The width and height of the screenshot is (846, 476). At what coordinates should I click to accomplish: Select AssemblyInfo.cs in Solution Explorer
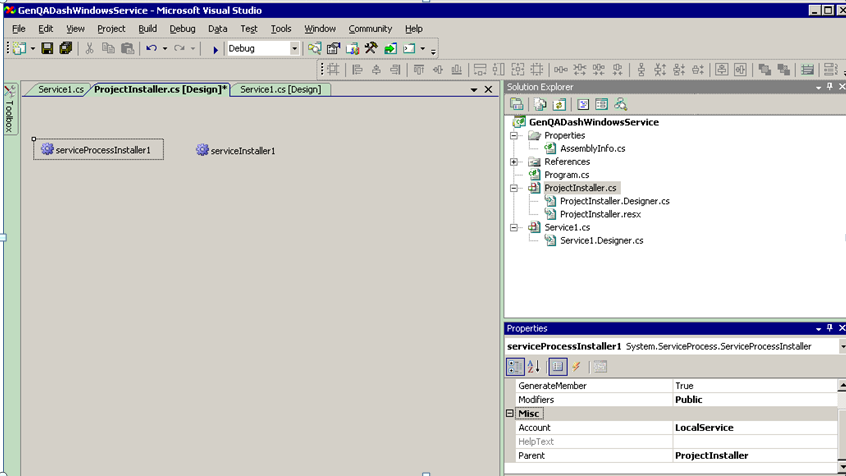click(x=592, y=148)
